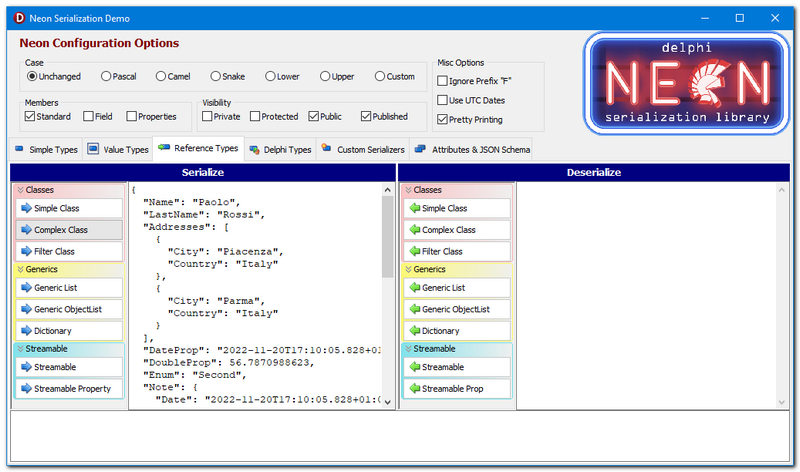Click inside the empty Deserialize output area
This screenshot has width=800, height=472.
(x=645, y=295)
